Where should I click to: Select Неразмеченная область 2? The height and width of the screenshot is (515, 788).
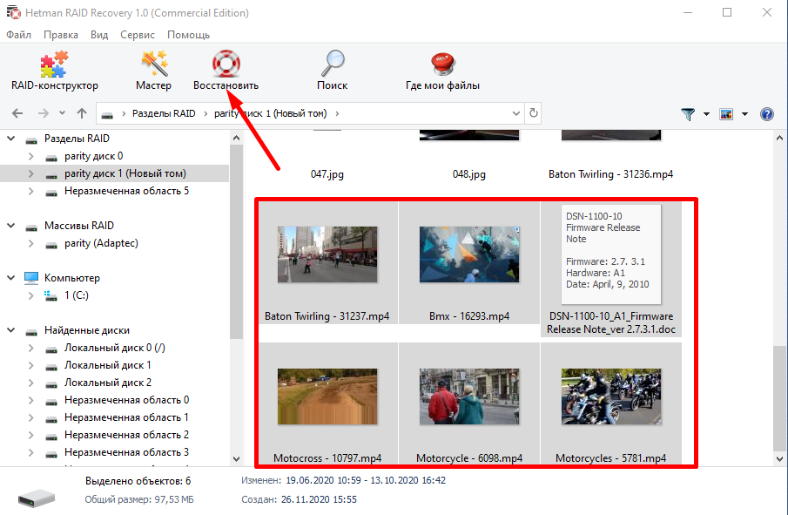click(127, 435)
